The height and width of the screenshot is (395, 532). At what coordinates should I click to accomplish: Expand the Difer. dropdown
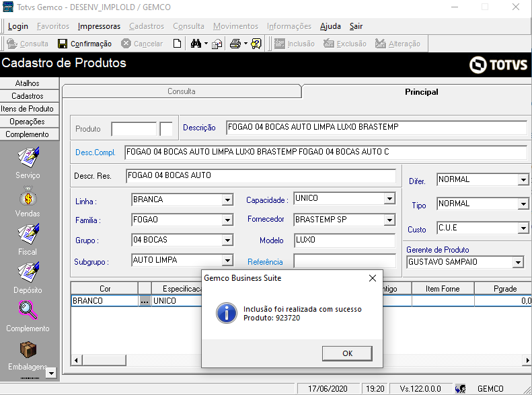click(x=523, y=180)
